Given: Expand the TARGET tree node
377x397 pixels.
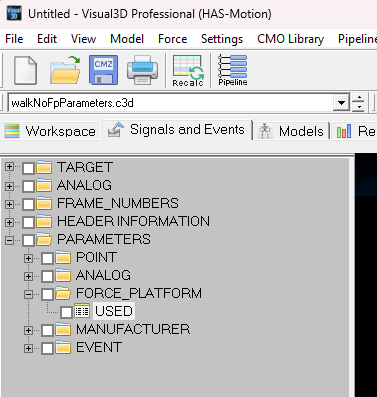Looking at the screenshot, I should 9,166.
